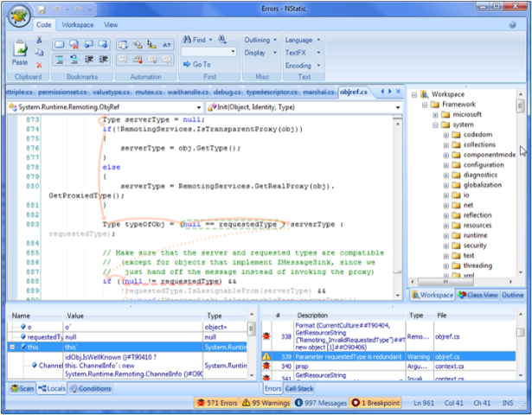Toggle the 571 Errors filter in status bar
The image size is (532, 415).
217,403
